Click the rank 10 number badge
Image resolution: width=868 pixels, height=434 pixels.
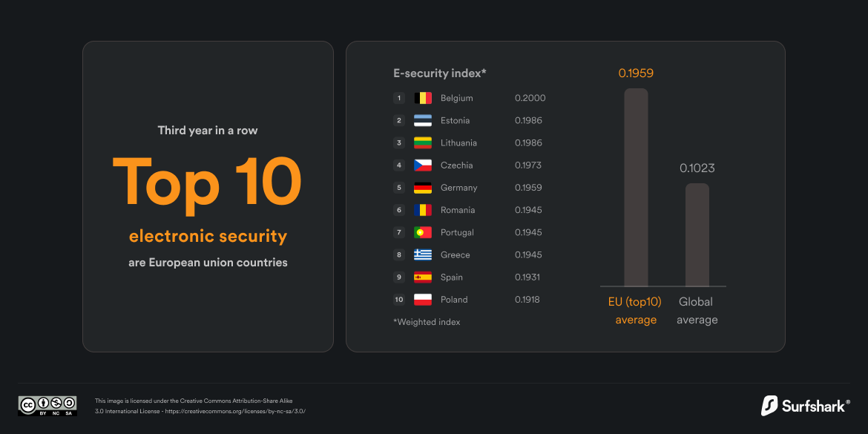coord(399,300)
